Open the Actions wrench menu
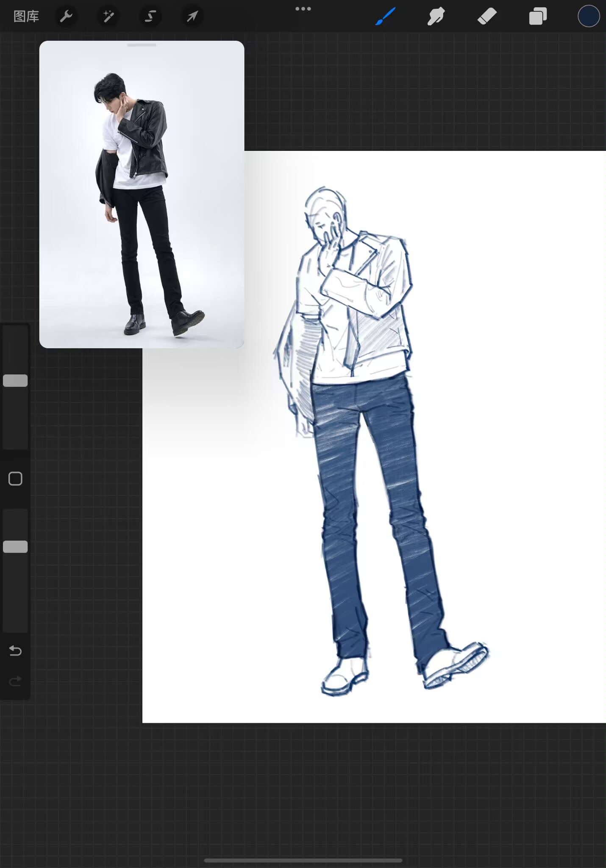Screen dimensions: 606x868 [x=66, y=17]
